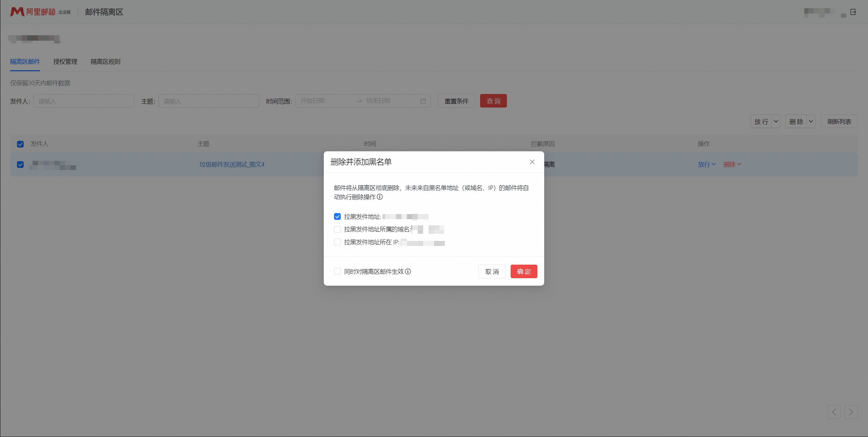Enable 拉黑发件地址所在 IP checkbox
Image resolution: width=868 pixels, height=437 pixels.
tap(337, 242)
